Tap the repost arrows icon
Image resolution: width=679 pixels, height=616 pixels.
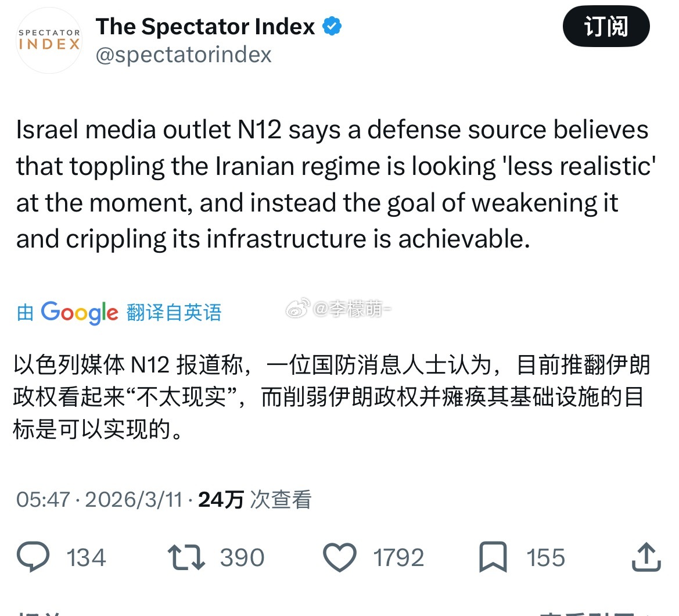click(x=186, y=557)
